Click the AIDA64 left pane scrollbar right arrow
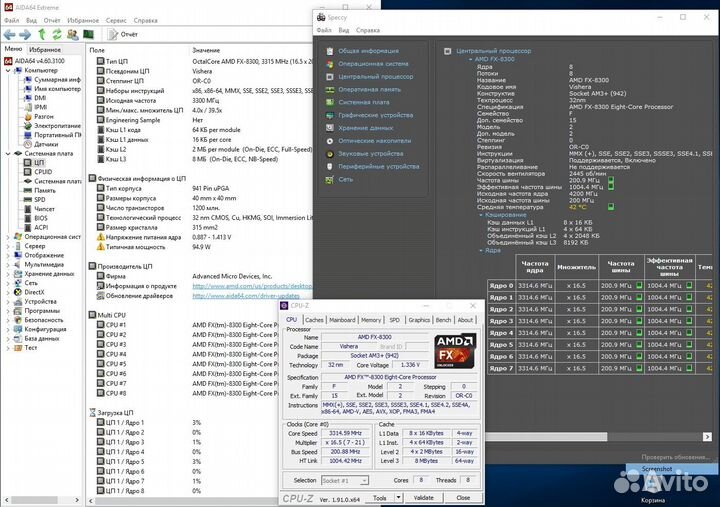720x507 pixels. click(77, 500)
